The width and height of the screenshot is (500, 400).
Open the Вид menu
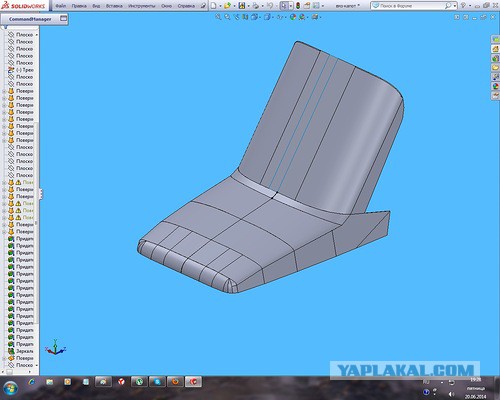[96, 6]
